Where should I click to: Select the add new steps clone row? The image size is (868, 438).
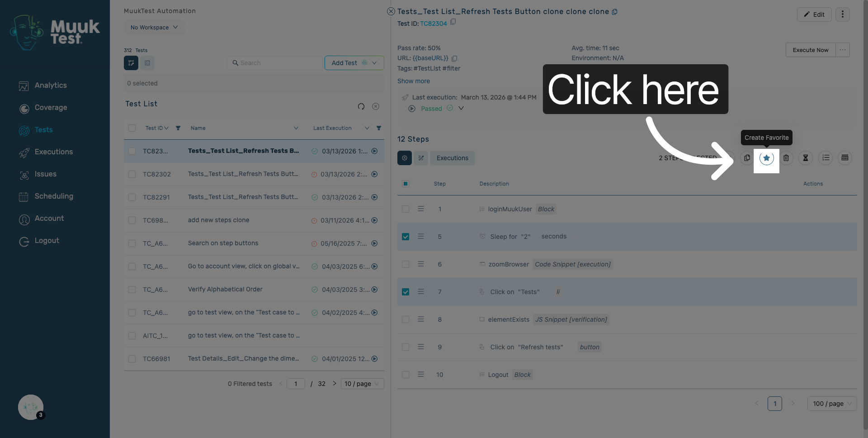[x=254, y=220]
